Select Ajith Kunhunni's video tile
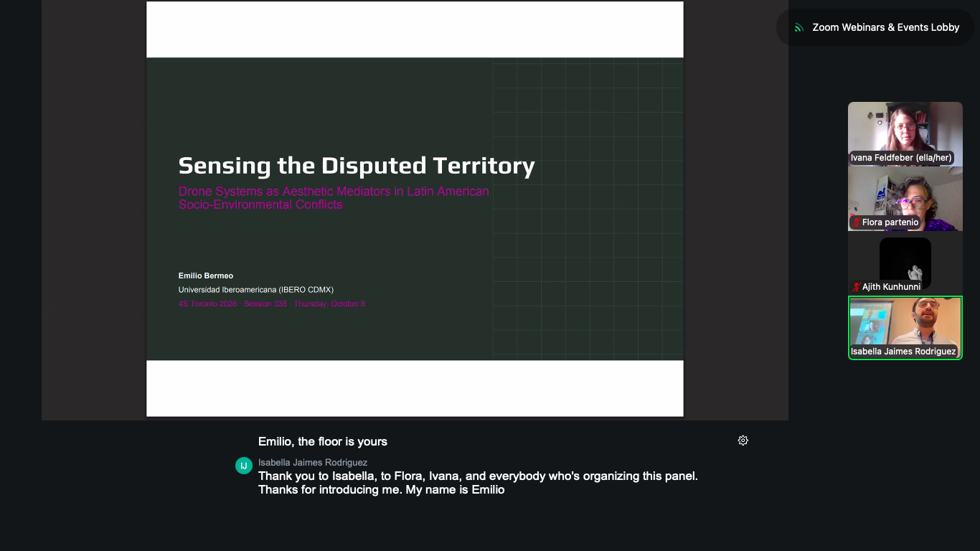The image size is (980, 551). click(905, 263)
